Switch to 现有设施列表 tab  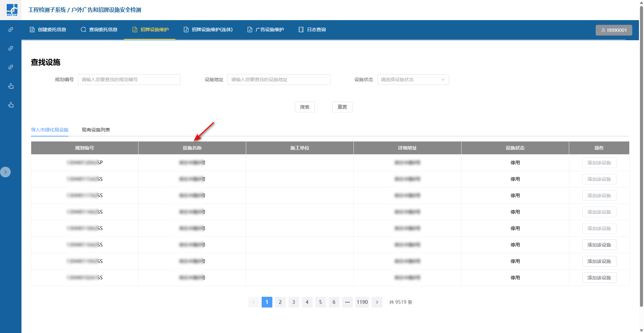coord(96,130)
